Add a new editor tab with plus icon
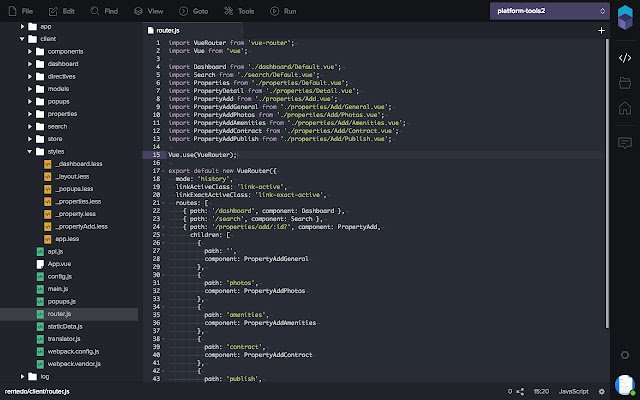 (x=601, y=31)
